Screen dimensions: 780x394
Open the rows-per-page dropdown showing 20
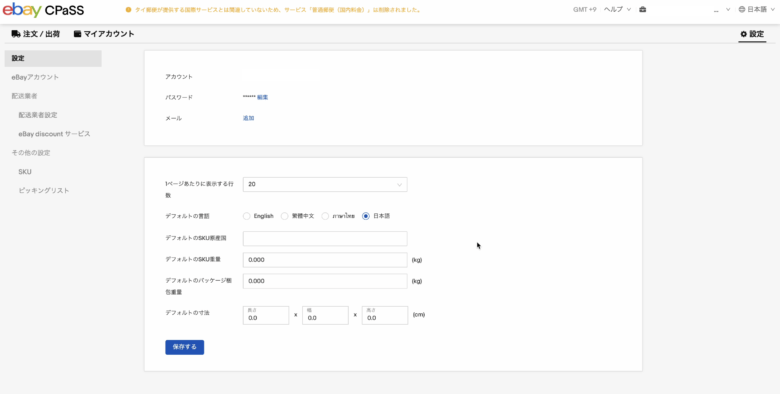(325, 185)
